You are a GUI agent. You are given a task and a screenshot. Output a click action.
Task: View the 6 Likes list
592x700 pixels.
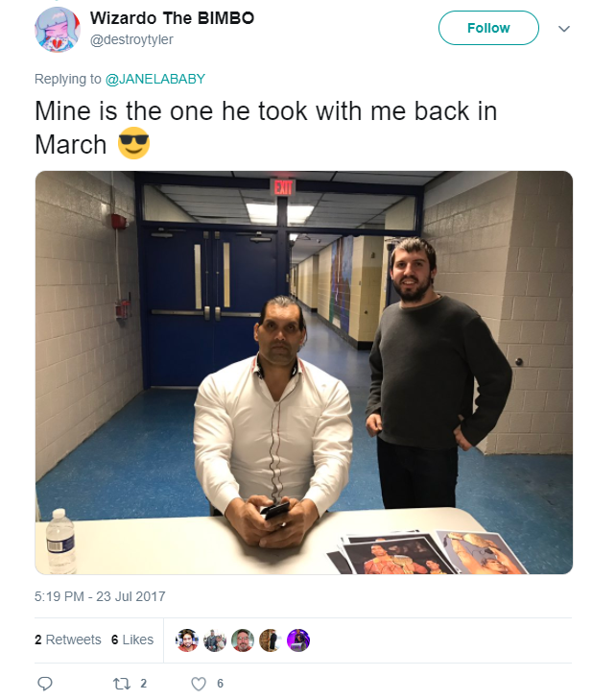pos(132,640)
